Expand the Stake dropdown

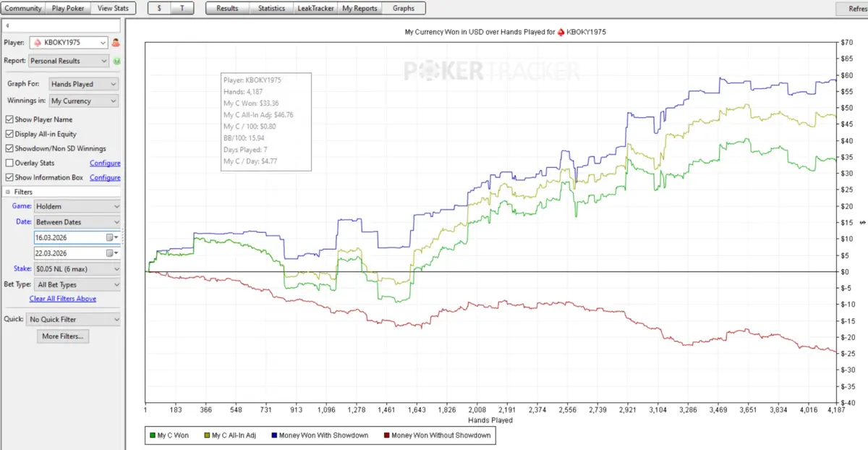(x=77, y=268)
